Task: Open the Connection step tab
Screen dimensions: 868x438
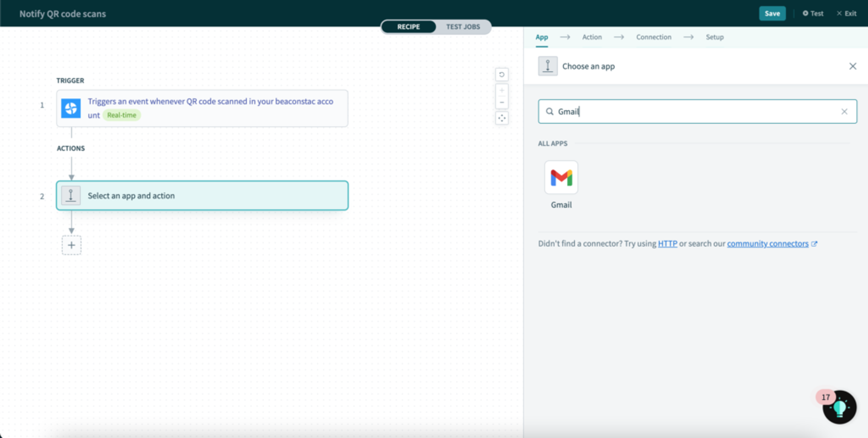Action: click(x=653, y=37)
